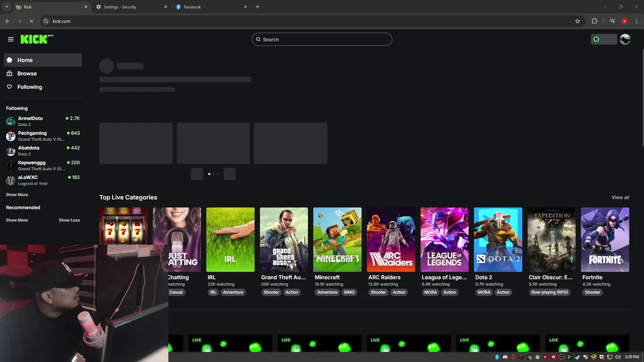The image size is (644, 362).
Task: Open the Chrome extensions puzzle icon
Action: pyautogui.click(x=595, y=21)
